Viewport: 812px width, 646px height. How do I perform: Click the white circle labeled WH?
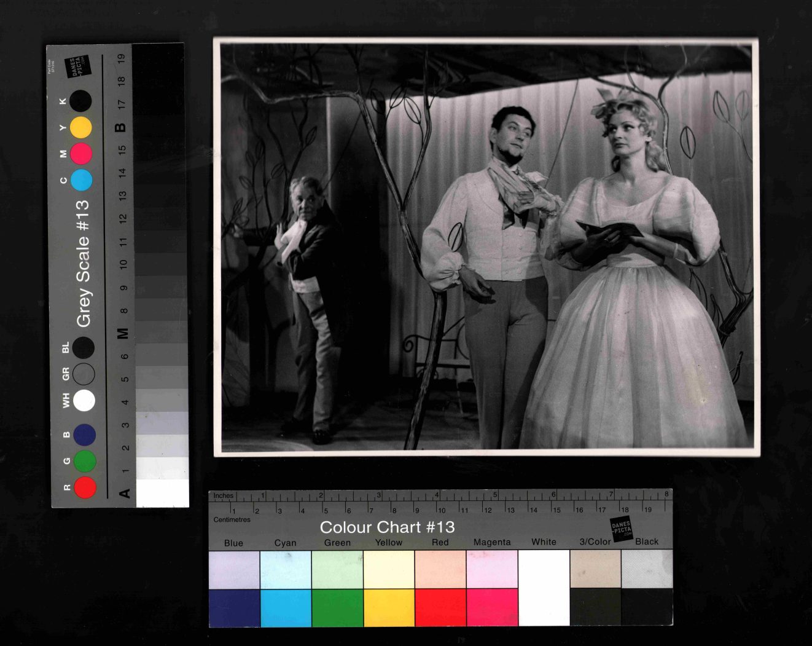(84, 400)
